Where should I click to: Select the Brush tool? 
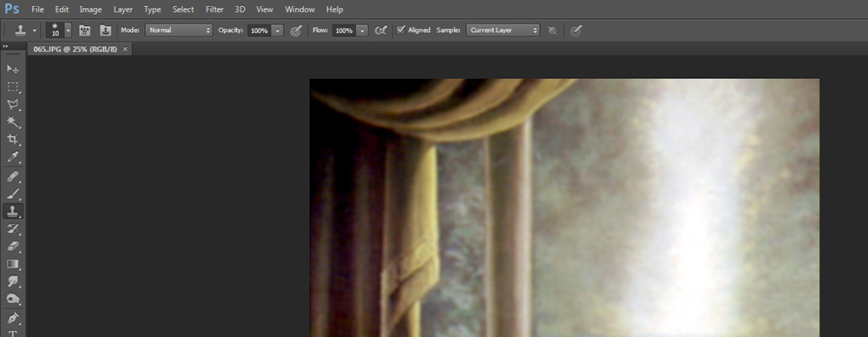click(13, 194)
